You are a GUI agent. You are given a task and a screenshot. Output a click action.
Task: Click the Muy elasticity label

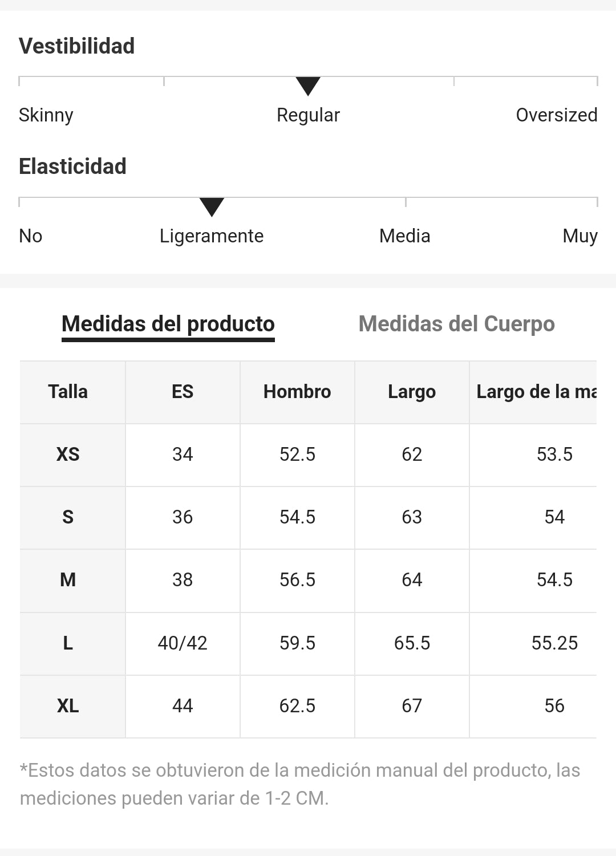[579, 236]
